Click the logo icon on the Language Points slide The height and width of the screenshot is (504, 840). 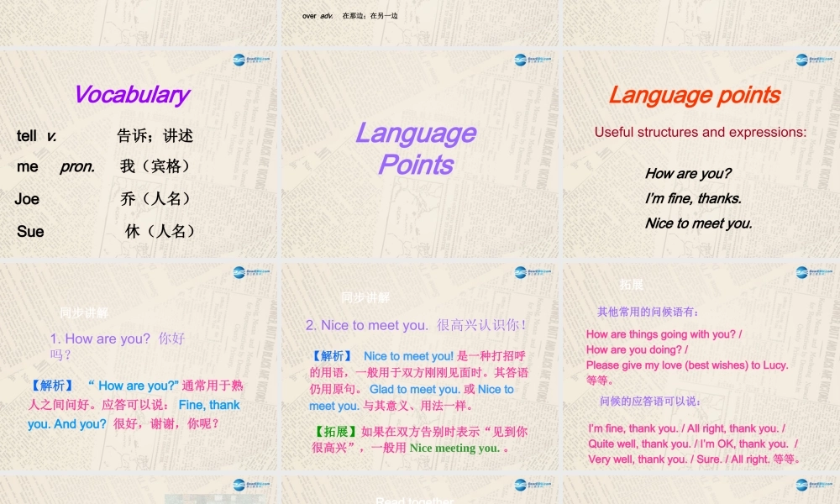521,60
